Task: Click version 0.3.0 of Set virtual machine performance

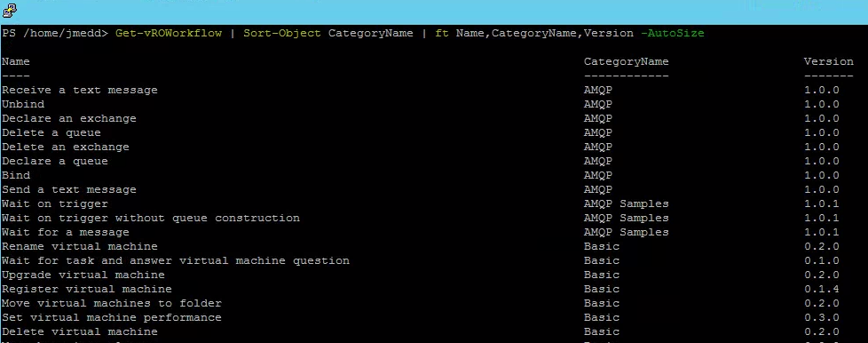Action: (x=822, y=317)
